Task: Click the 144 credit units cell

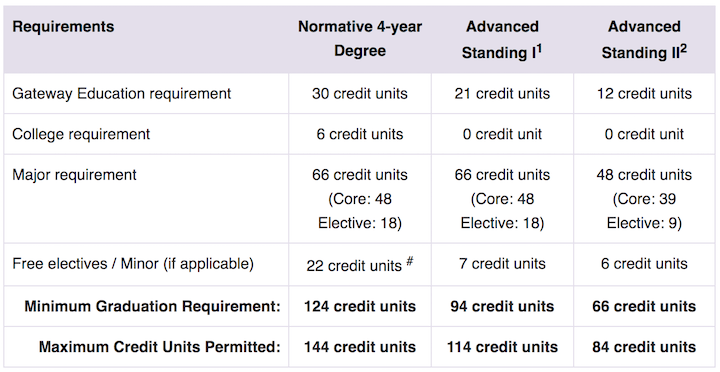Action: [360, 347]
